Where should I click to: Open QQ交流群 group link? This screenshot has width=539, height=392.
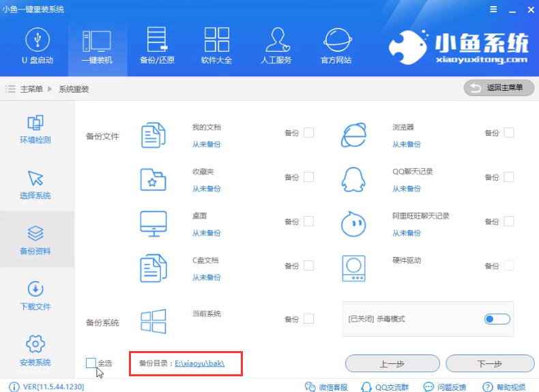click(x=385, y=387)
